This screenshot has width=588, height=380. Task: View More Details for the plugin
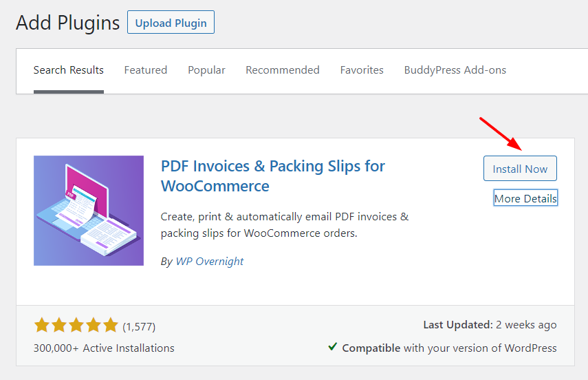coord(525,198)
